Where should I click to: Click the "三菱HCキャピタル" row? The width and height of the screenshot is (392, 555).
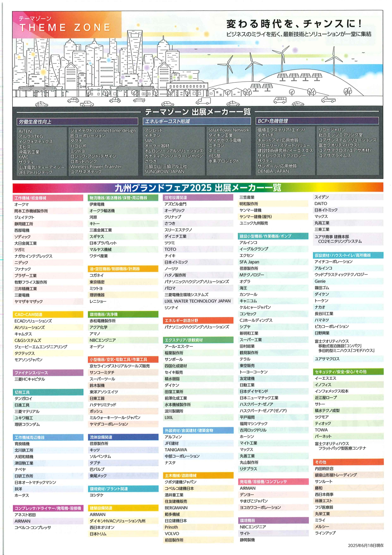click(x=48, y=379)
